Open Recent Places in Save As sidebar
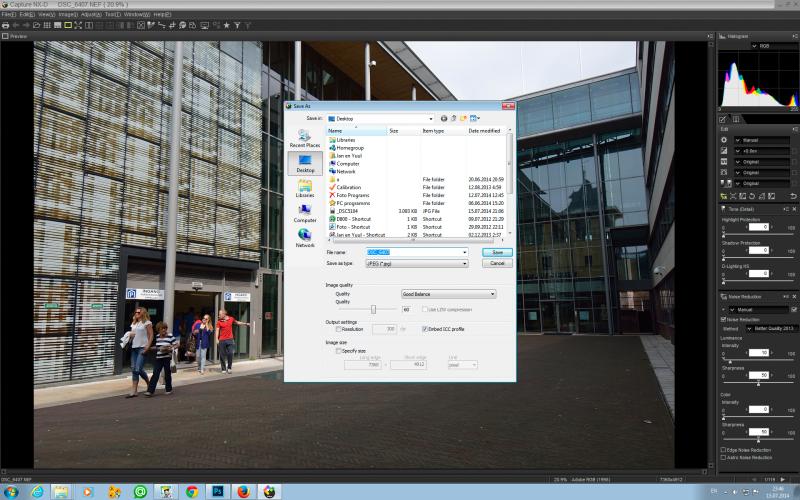Viewport: 800px width, 500px height. [305, 138]
